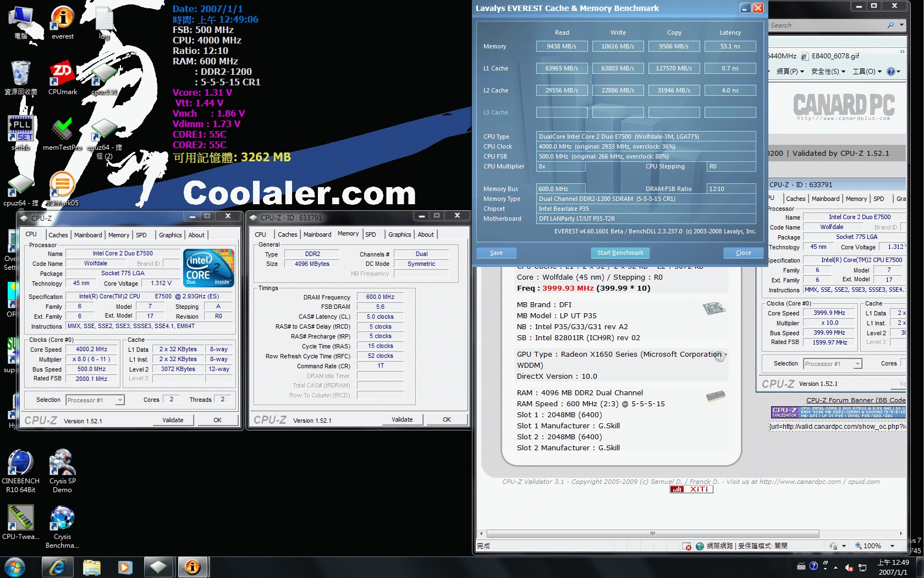Show hidden tray icons arrow
Viewport: 924px width, 578px height.
coord(835,567)
